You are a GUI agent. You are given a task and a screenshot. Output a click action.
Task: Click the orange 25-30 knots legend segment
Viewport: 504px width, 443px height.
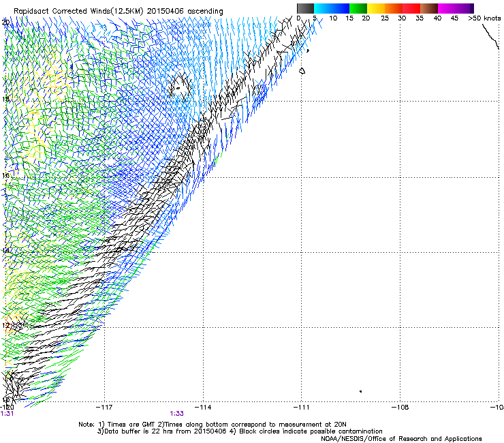(394, 8)
